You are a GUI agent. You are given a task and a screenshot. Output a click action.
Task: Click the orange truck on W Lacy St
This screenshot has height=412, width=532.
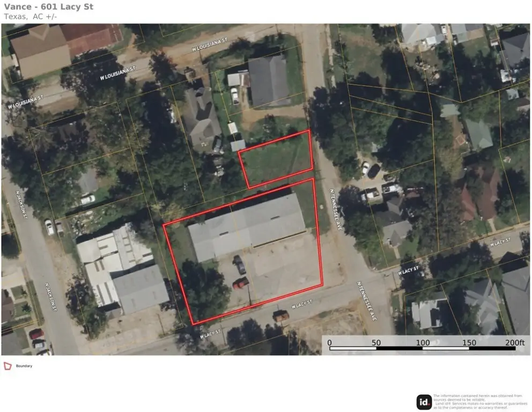pyautogui.click(x=281, y=316)
